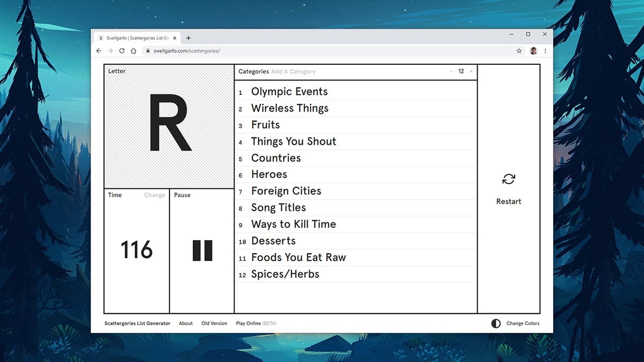This screenshot has height=362, width=644.
Task: Open the Old Version link
Action: point(214,323)
